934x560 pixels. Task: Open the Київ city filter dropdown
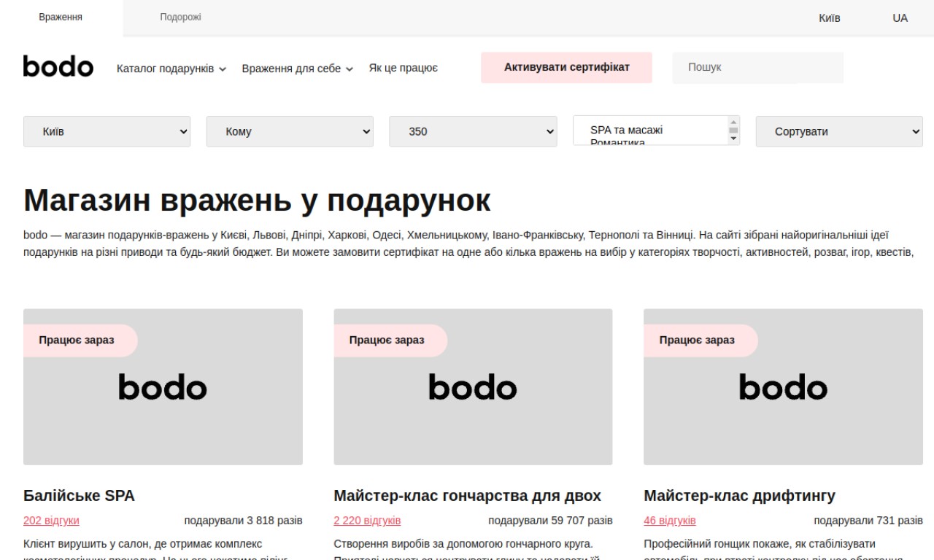107,131
